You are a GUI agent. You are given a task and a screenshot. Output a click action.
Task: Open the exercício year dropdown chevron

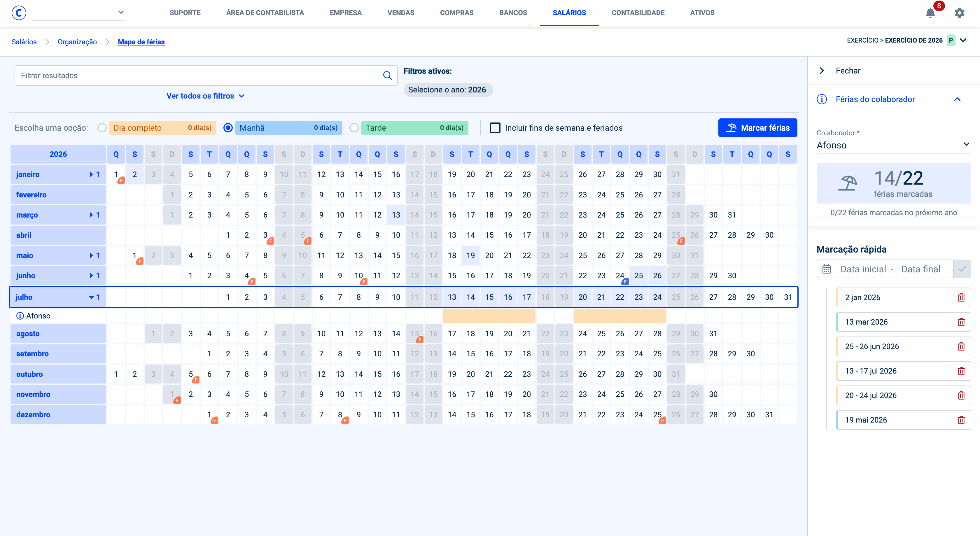point(963,40)
